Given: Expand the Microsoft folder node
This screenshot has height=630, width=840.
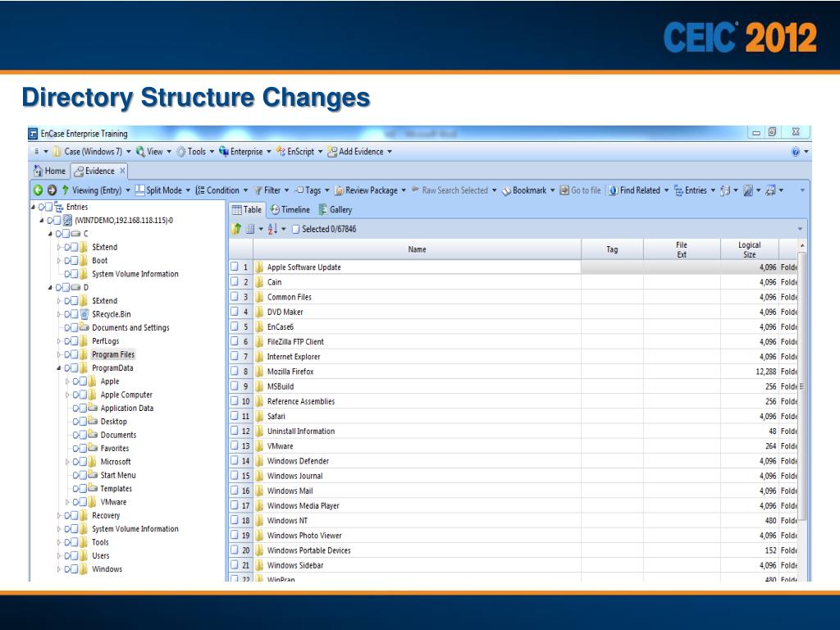Looking at the screenshot, I should (x=67, y=462).
